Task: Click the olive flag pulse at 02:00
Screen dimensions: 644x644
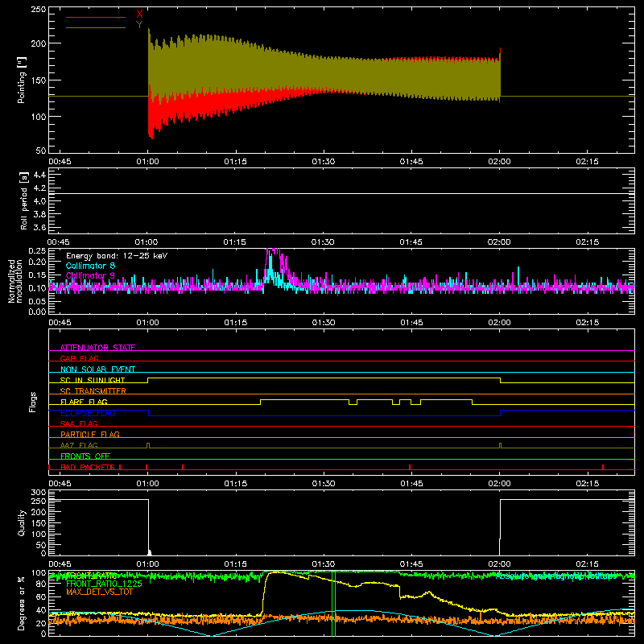Action: tap(500, 445)
